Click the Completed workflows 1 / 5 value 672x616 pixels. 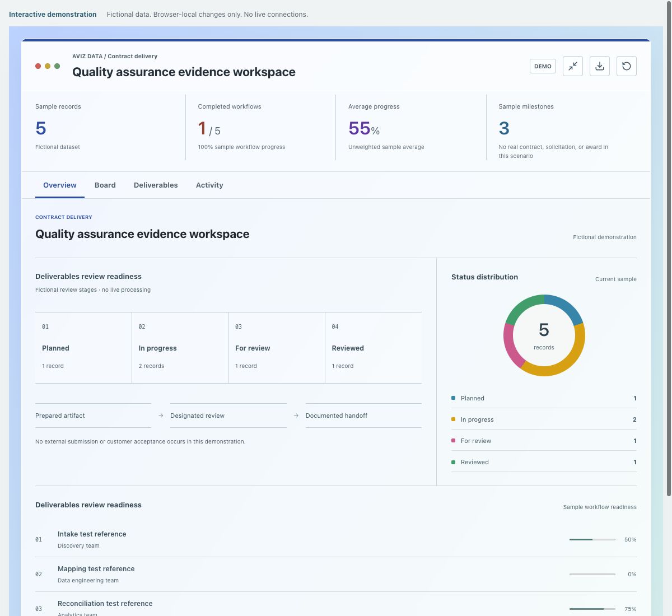209,129
